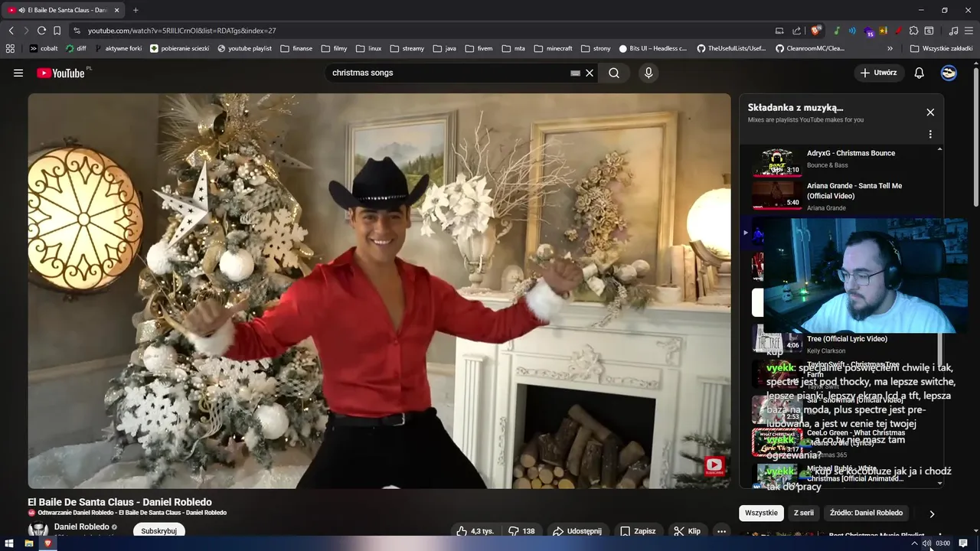The width and height of the screenshot is (980, 551).
Task: Open Daniel Robledo channel name
Action: [81, 527]
